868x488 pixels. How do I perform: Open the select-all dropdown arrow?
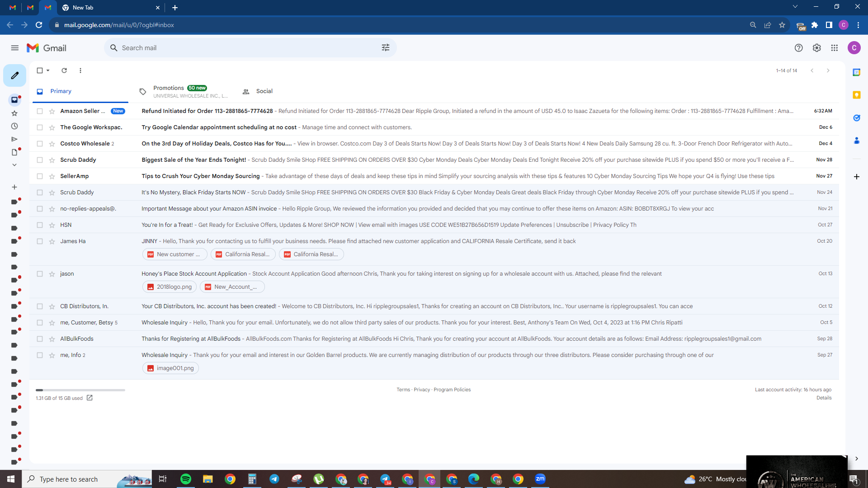tap(48, 70)
